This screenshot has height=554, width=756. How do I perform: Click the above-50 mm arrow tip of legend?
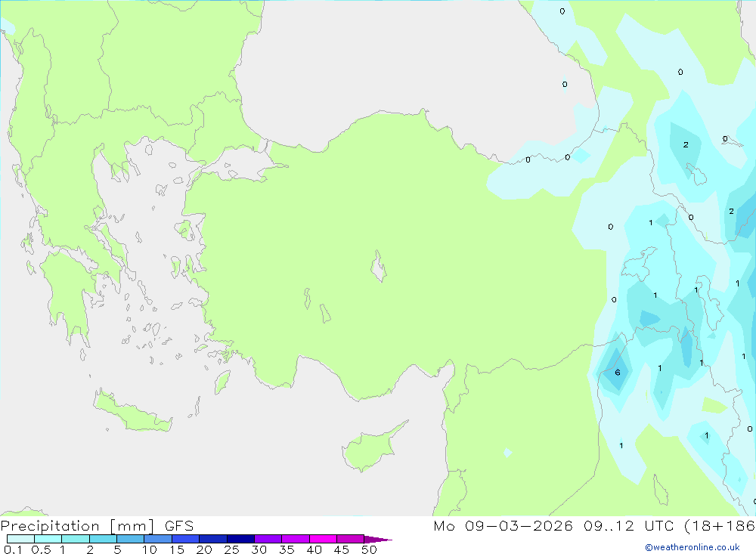[x=378, y=540]
